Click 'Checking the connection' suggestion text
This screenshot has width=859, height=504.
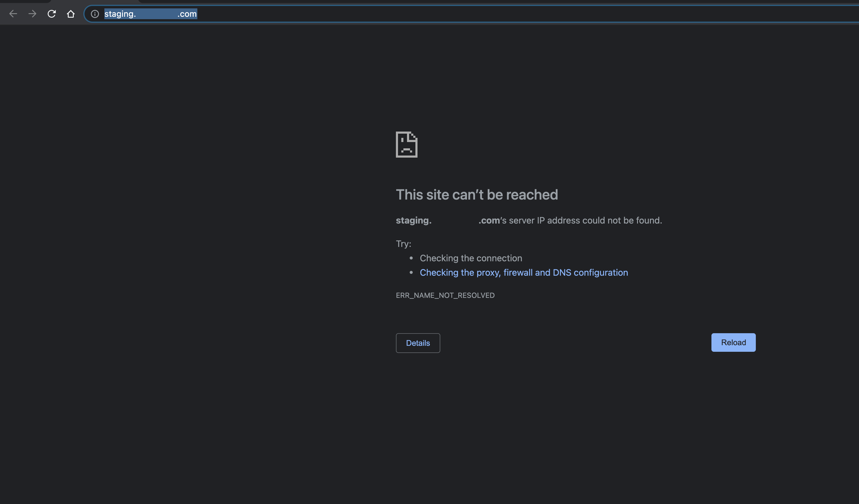pyautogui.click(x=471, y=258)
